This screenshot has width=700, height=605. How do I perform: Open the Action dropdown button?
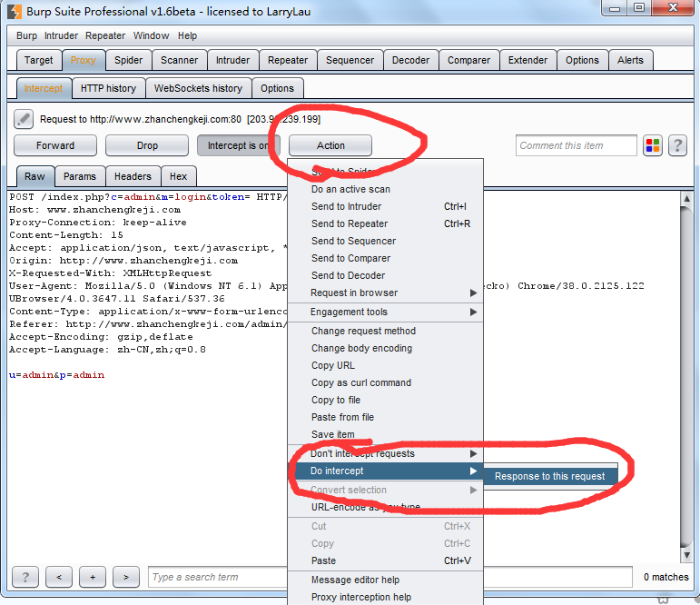(330, 145)
